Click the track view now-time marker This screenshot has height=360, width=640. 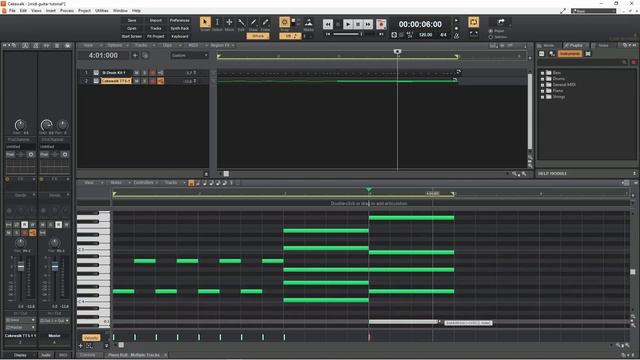(x=397, y=51)
